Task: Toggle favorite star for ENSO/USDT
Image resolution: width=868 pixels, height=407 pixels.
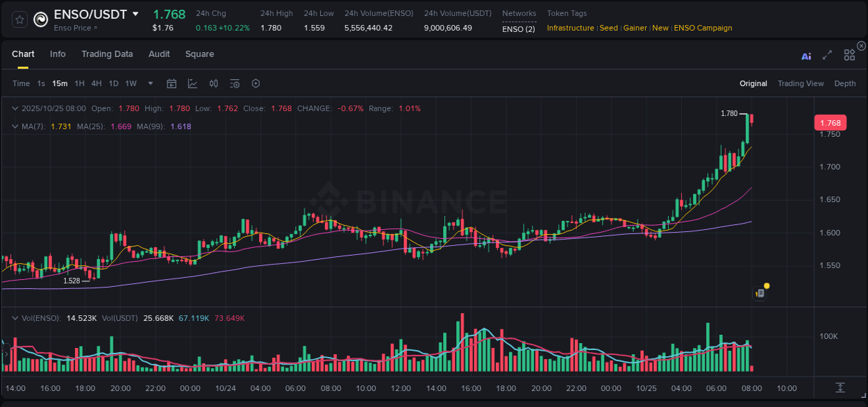Action: click(19, 19)
